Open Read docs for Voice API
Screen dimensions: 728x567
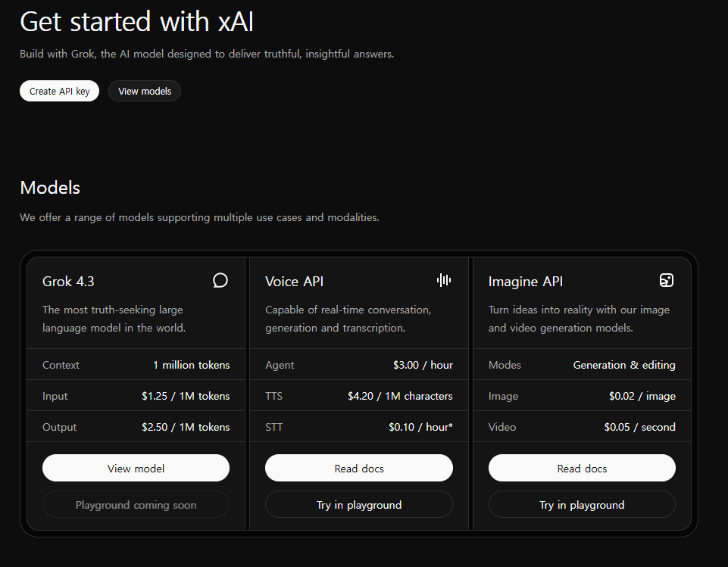click(359, 468)
